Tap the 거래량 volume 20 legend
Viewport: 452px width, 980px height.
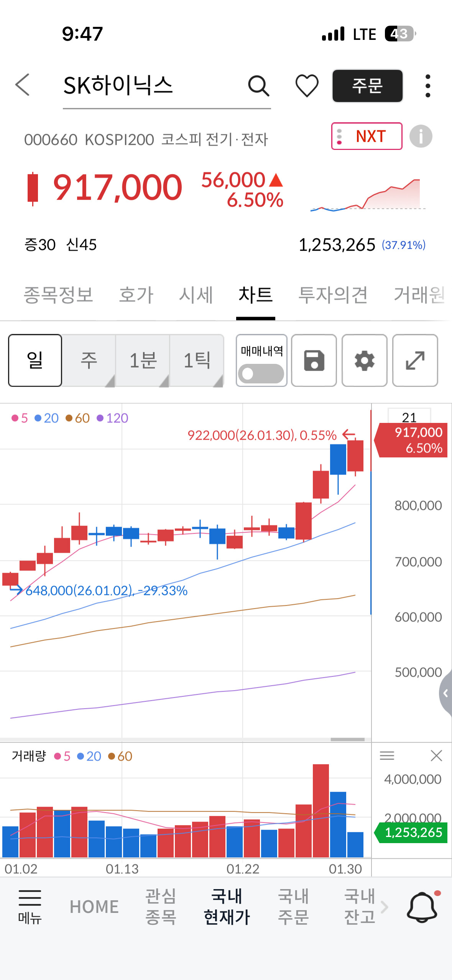pyautogui.click(x=89, y=756)
